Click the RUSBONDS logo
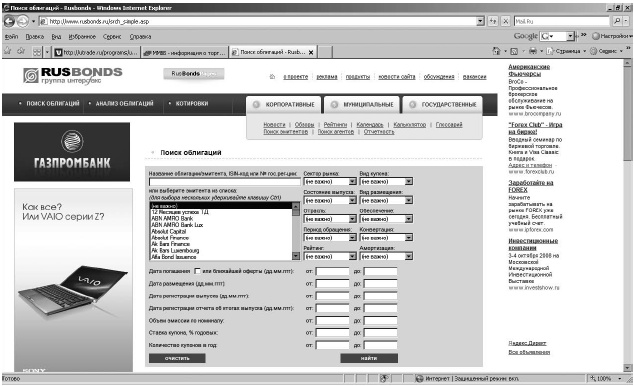The width and height of the screenshot is (634, 386). coord(73,75)
